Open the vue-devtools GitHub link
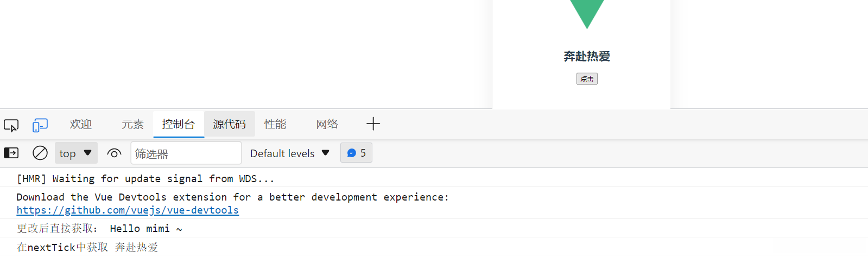 point(128,210)
